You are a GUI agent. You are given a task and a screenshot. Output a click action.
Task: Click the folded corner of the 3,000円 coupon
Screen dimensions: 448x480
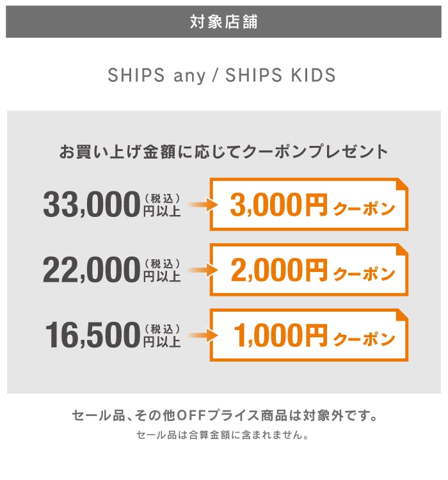tap(402, 184)
